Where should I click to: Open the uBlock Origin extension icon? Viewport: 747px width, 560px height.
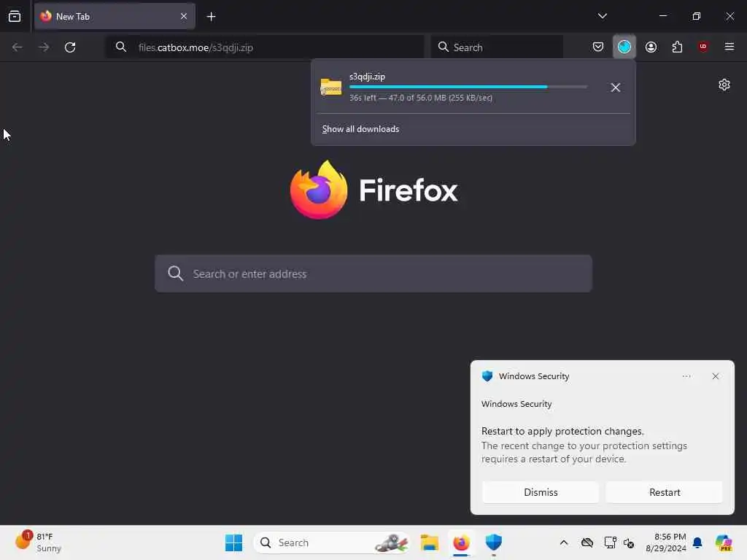pyautogui.click(x=703, y=47)
